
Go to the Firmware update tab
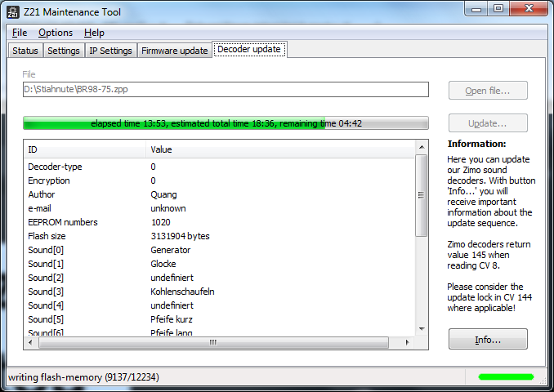pyautogui.click(x=174, y=51)
